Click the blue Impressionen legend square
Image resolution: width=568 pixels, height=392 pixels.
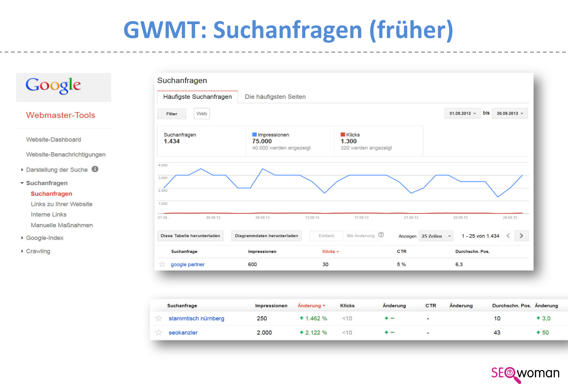click(255, 135)
